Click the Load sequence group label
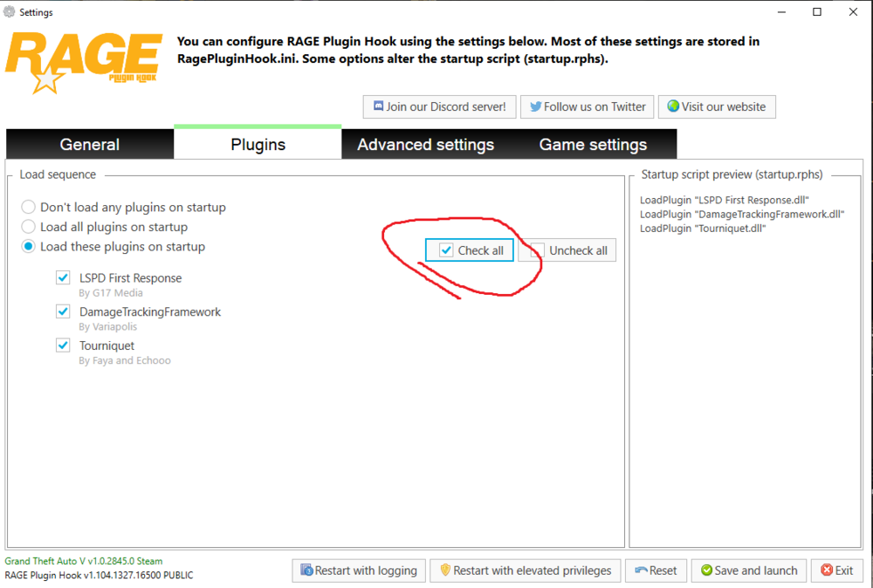 pyautogui.click(x=58, y=174)
